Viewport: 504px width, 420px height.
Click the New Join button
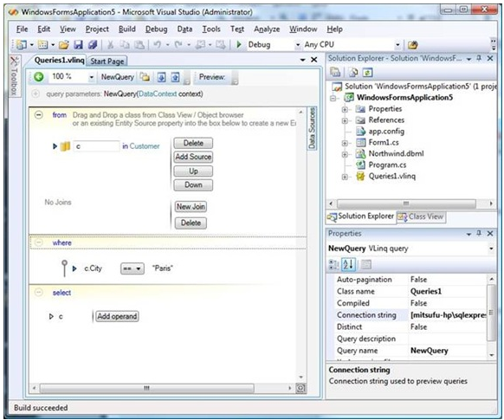pos(191,207)
